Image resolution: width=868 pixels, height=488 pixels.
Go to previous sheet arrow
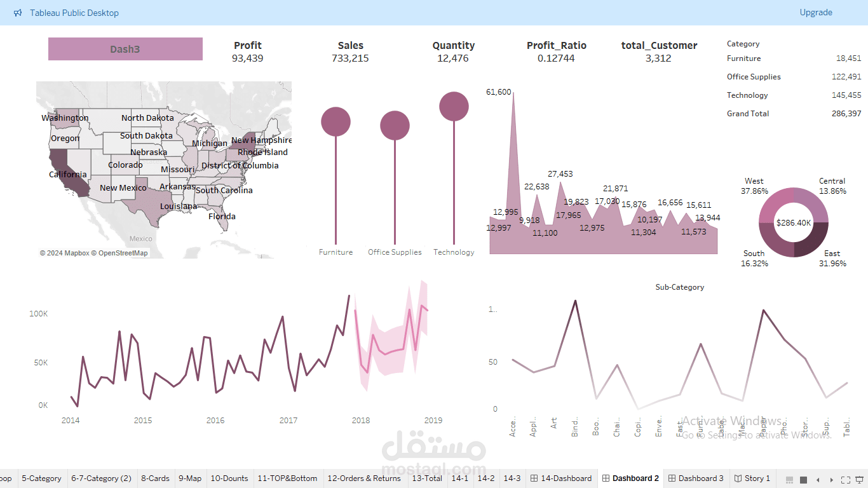818,479
